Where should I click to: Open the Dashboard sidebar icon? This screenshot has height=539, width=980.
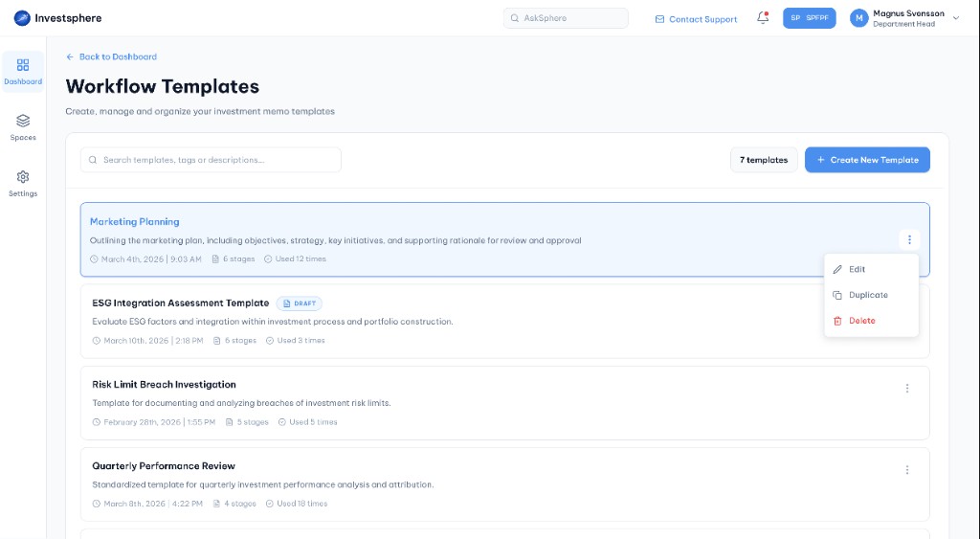[23, 65]
